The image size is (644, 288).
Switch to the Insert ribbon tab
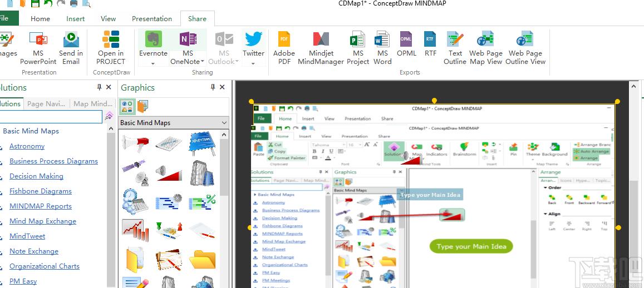click(76, 18)
